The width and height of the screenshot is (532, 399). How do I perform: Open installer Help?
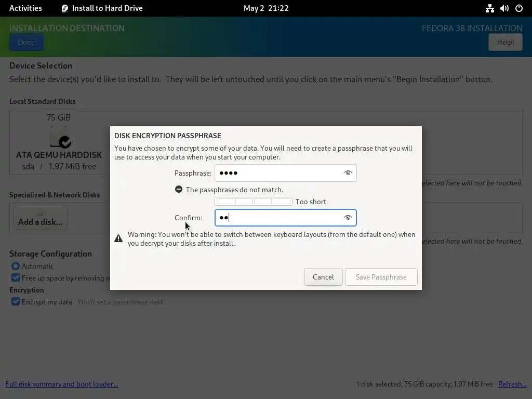coord(505,43)
